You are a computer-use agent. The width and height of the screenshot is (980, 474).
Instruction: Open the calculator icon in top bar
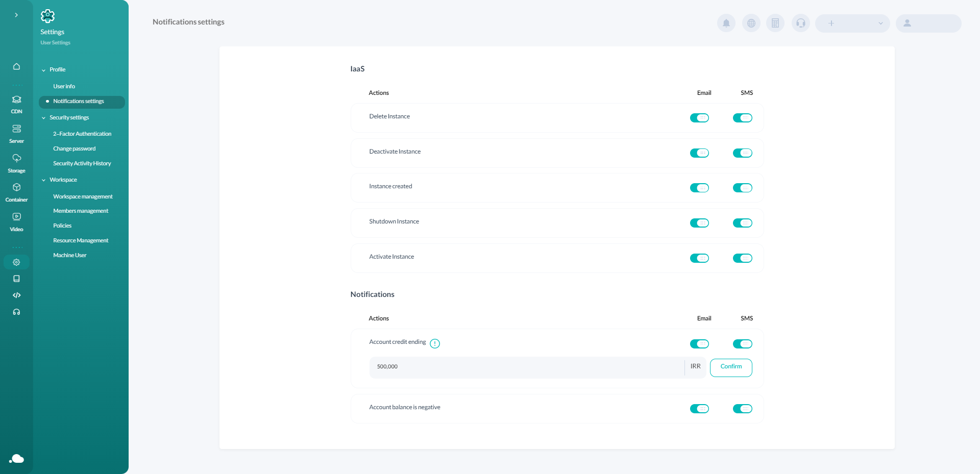click(x=775, y=23)
